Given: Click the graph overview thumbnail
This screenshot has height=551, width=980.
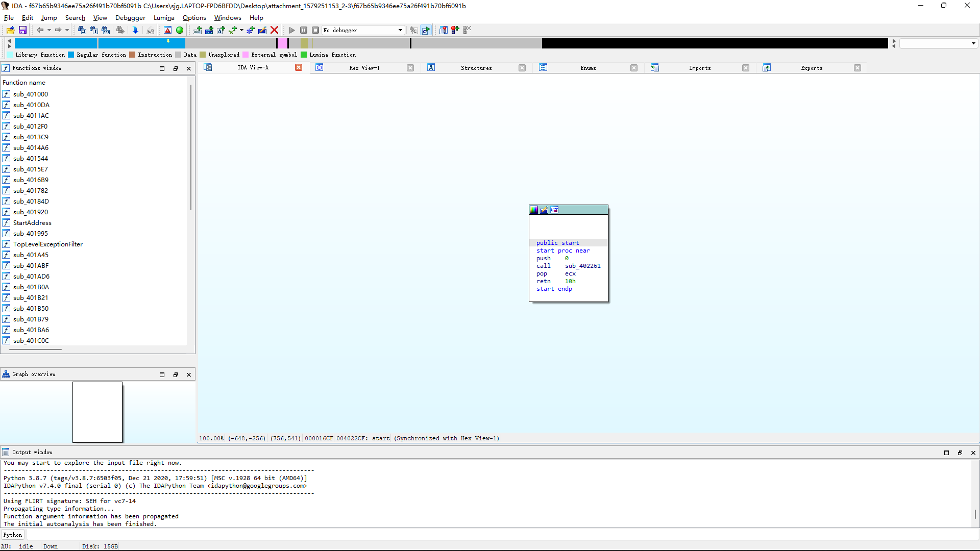Looking at the screenshot, I should [x=97, y=412].
